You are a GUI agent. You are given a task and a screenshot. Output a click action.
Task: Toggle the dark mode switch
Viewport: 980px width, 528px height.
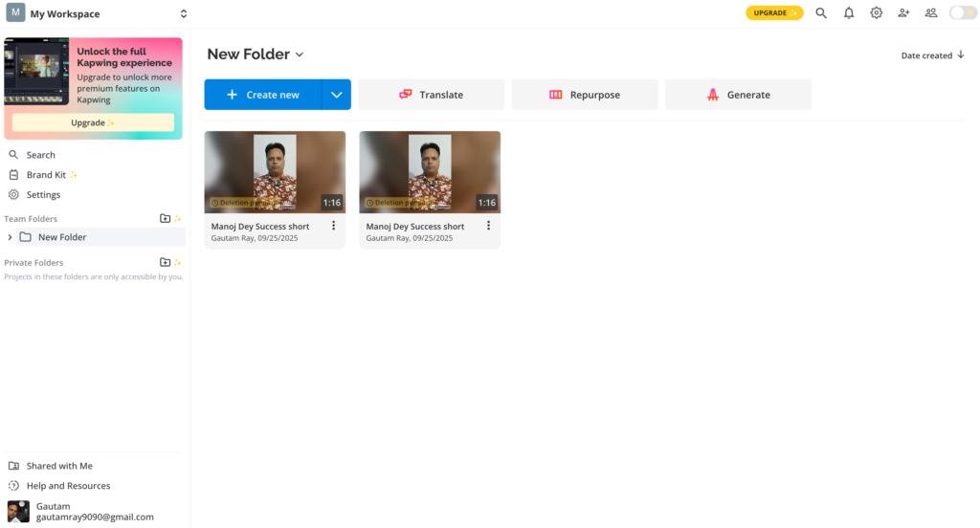[963, 13]
